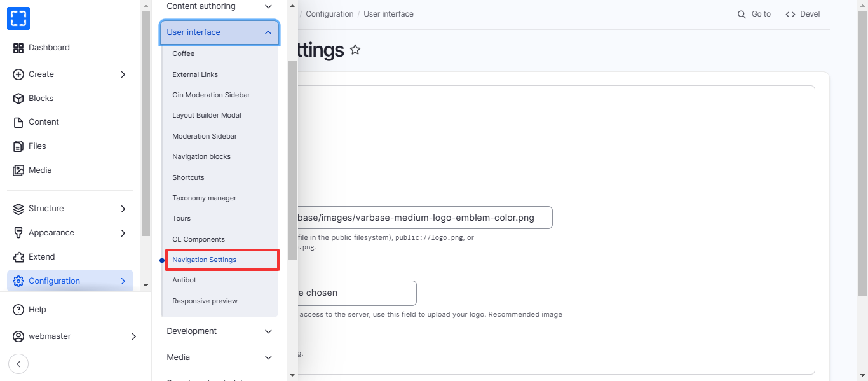Click the Configuration breadcrumb link
Image resolution: width=868 pixels, height=381 pixels.
point(330,14)
